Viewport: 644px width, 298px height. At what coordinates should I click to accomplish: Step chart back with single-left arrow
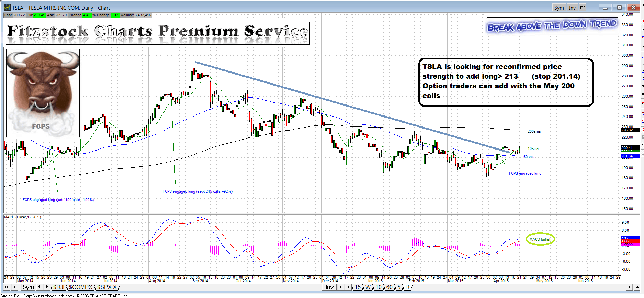click(x=14, y=287)
